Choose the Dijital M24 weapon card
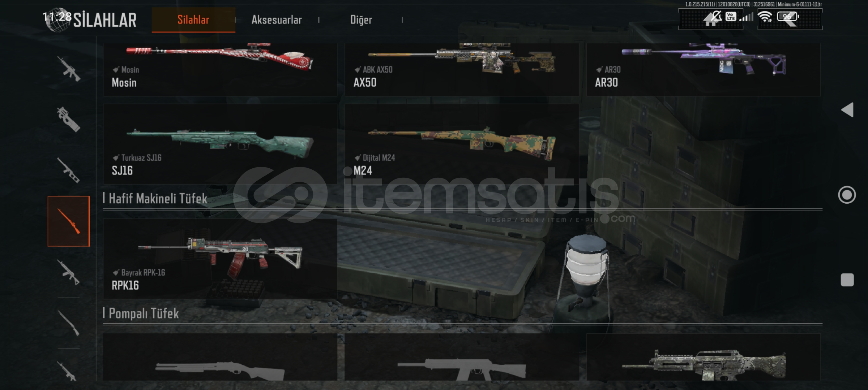This screenshot has height=390, width=868. point(462,144)
